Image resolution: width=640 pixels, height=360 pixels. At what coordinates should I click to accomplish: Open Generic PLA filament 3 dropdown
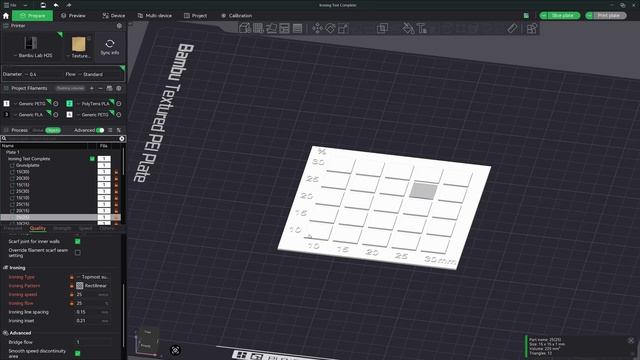(31, 115)
